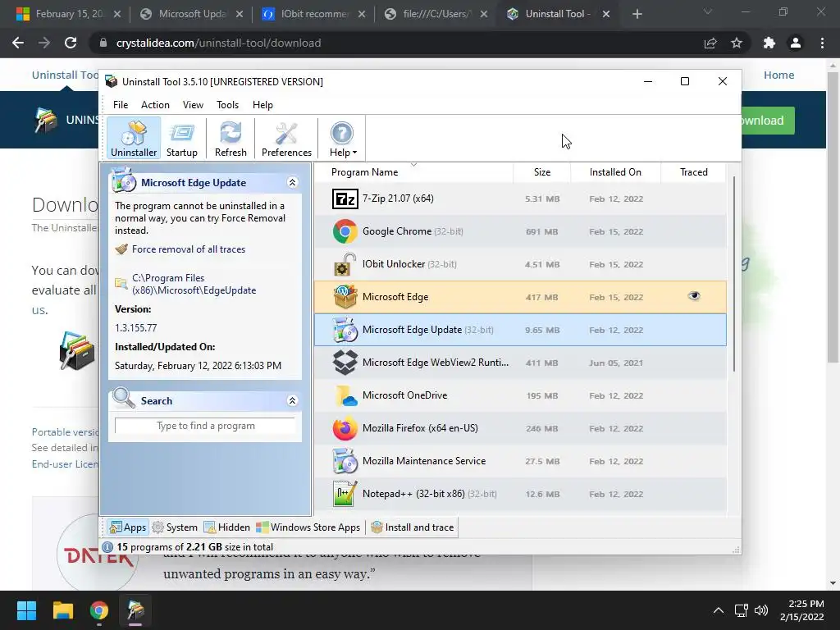This screenshot has width=840, height=630.
Task: Switch to the Windows Store Apps tab
Action: 308,527
